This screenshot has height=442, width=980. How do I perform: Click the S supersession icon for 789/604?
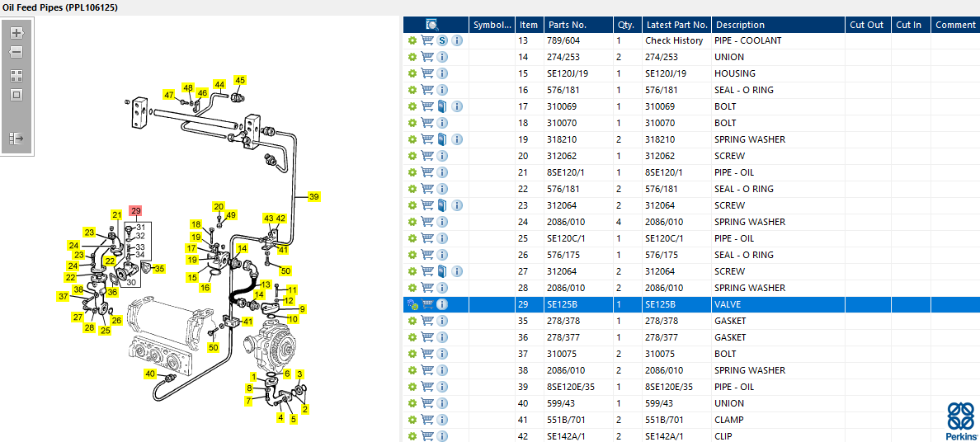[x=442, y=40]
